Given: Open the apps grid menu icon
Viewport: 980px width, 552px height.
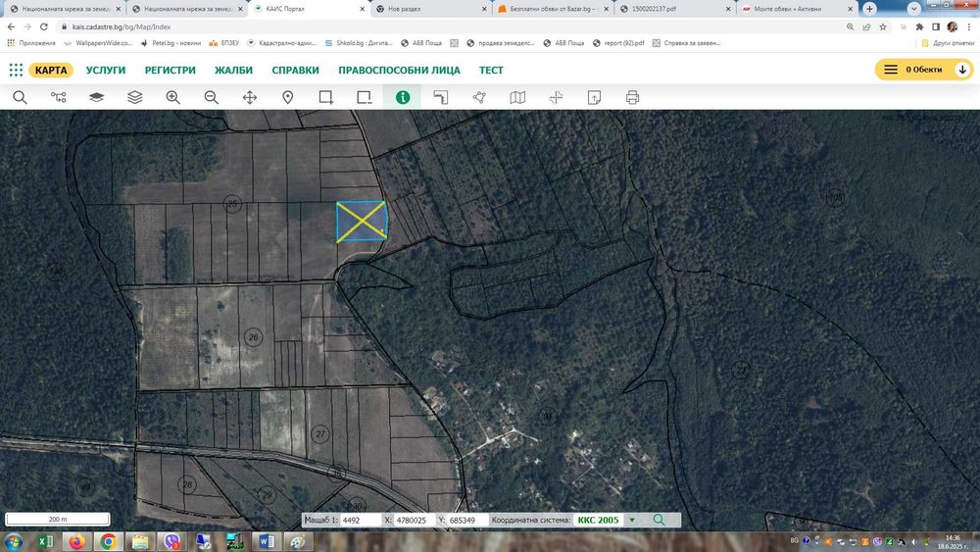Looking at the screenshot, I should (x=16, y=70).
